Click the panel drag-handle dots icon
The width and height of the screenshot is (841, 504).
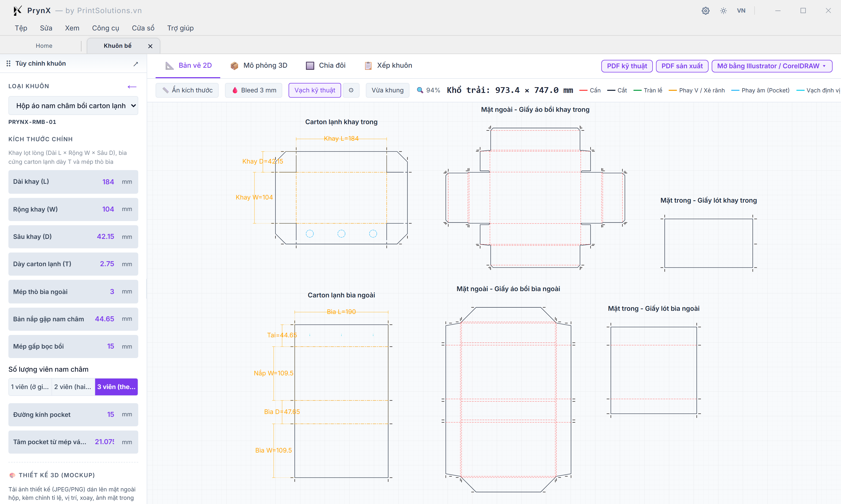pos(8,64)
